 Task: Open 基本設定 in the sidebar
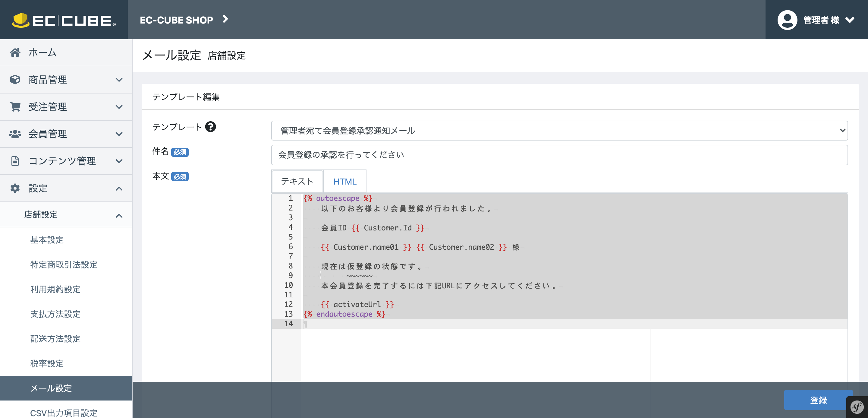click(x=47, y=240)
